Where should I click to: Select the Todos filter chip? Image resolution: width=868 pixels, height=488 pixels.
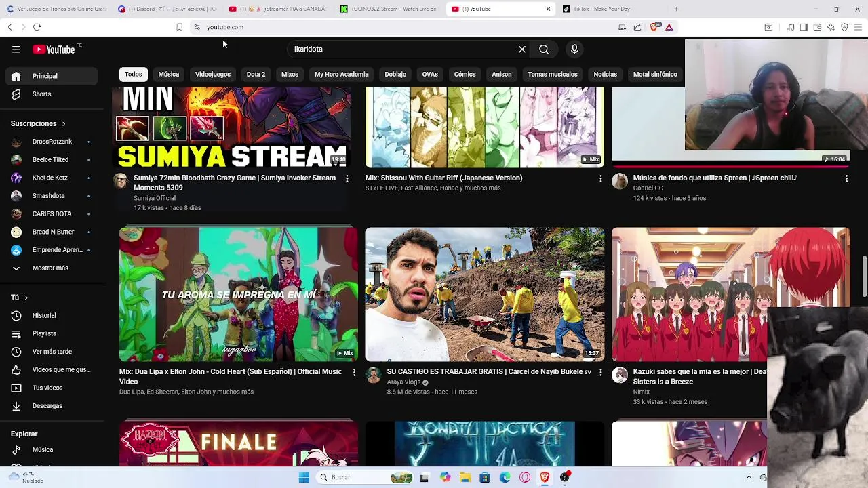pyautogui.click(x=134, y=74)
